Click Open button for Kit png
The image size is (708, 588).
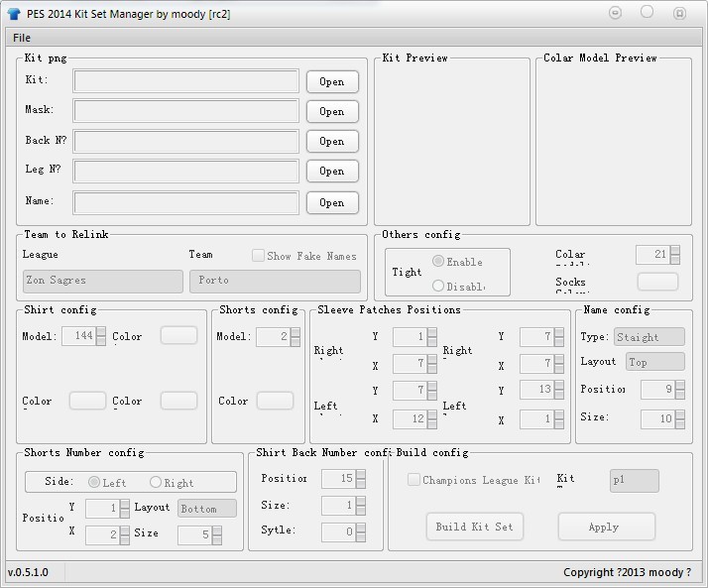[332, 81]
